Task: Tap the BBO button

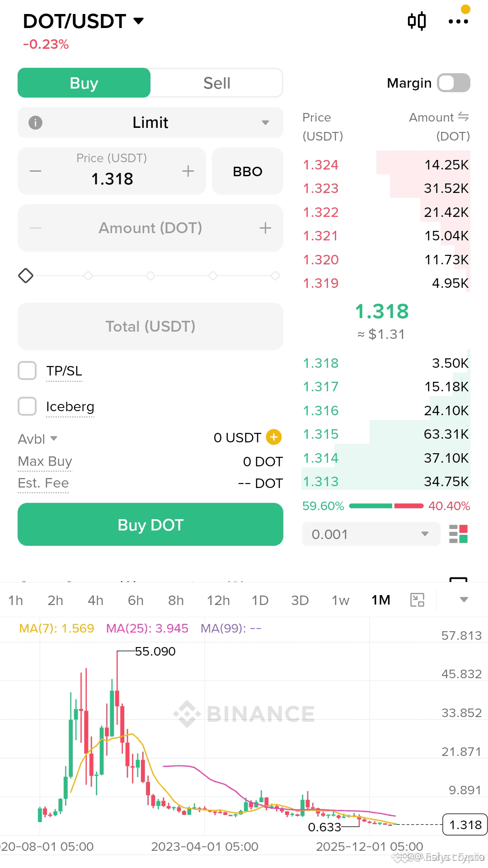Action: click(x=248, y=171)
